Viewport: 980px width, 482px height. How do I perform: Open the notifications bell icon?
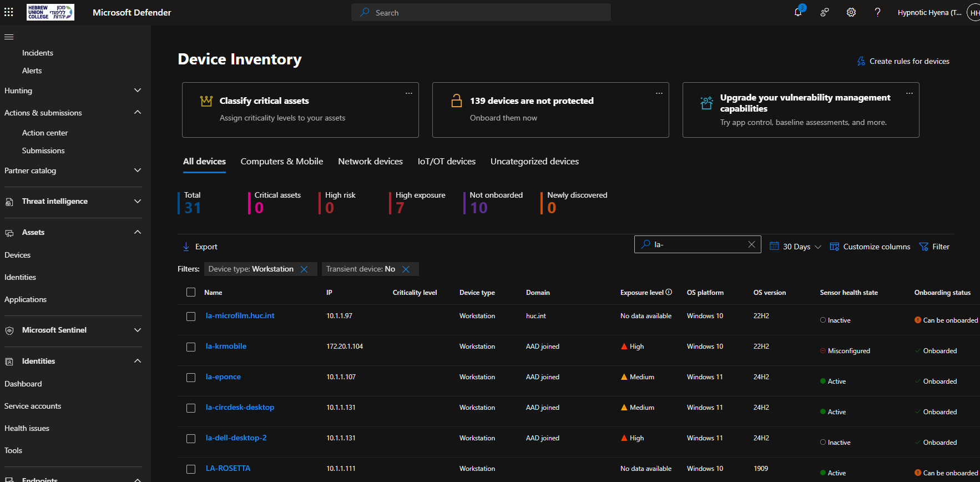pos(798,12)
